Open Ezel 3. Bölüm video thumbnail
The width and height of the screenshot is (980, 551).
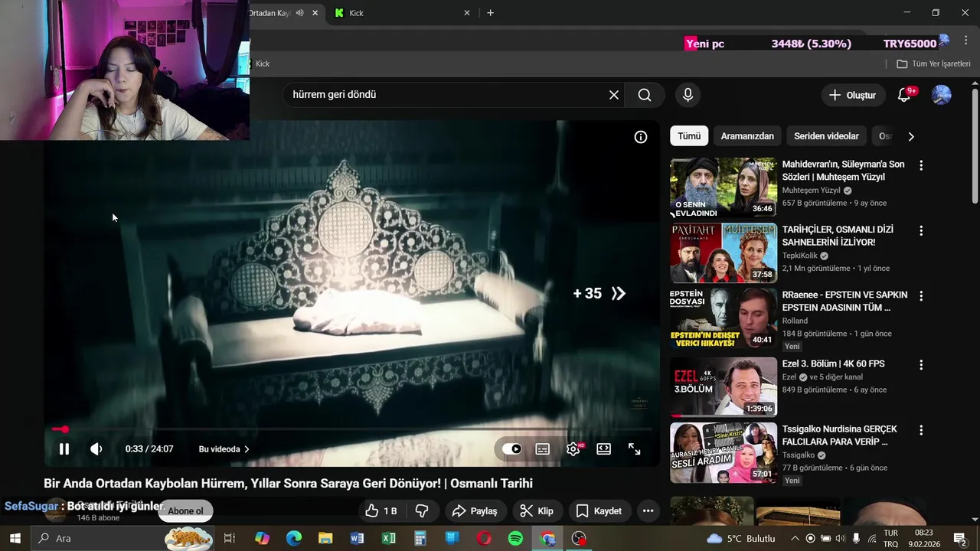[724, 386]
